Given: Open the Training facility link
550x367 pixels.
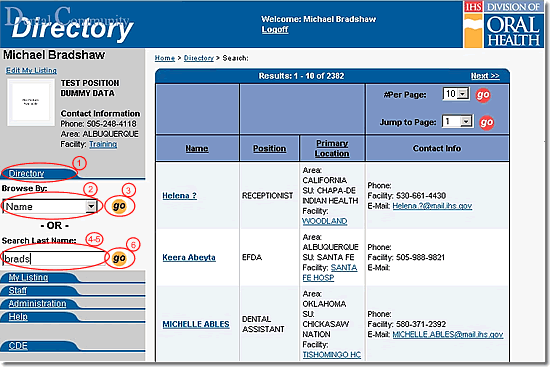Looking at the screenshot, I should pyautogui.click(x=103, y=144).
